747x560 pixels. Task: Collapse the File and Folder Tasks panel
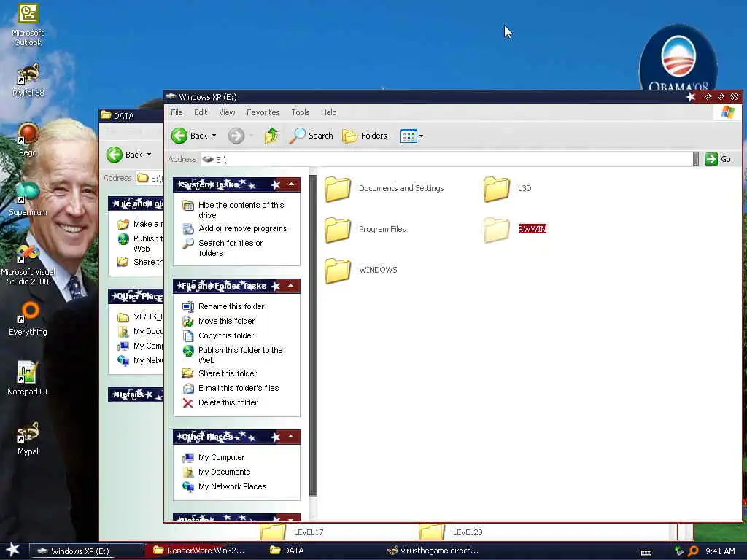coord(291,286)
